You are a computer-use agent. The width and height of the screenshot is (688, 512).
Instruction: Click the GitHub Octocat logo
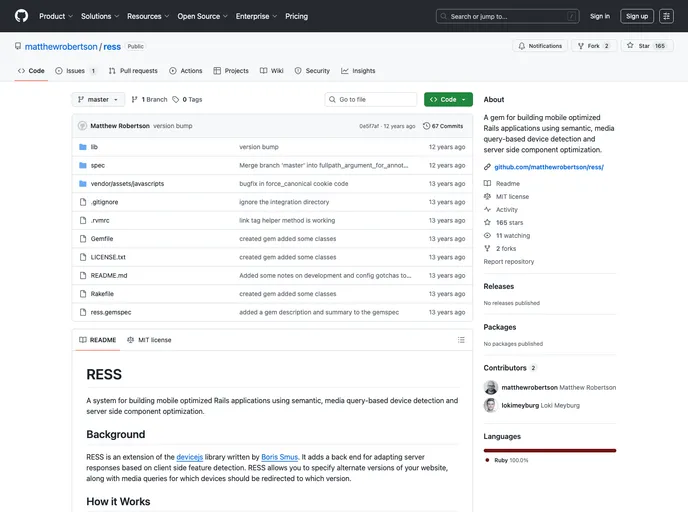tap(21, 16)
